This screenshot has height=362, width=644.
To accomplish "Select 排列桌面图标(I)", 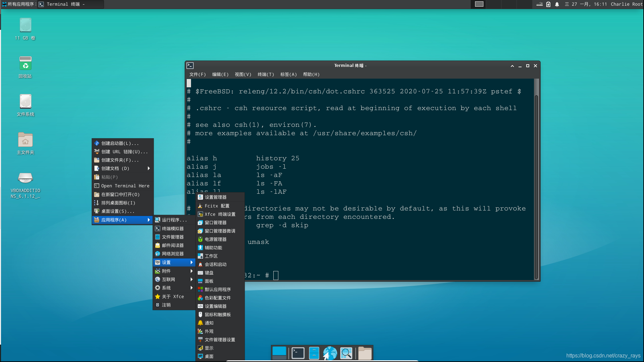I will [x=123, y=203].
